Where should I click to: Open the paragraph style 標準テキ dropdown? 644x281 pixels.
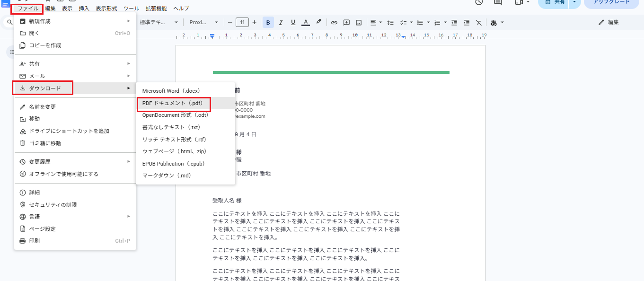(159, 22)
